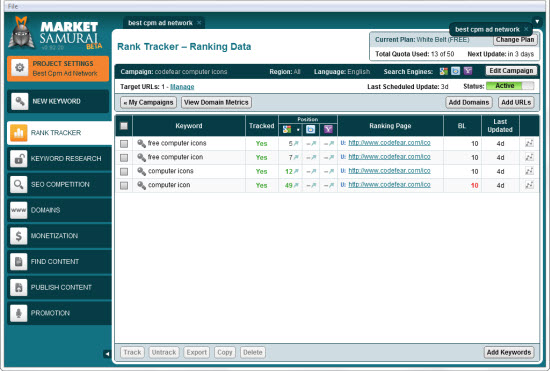Click key icon beside computer icons keyword
The width and height of the screenshot is (550, 371).
coord(141,171)
